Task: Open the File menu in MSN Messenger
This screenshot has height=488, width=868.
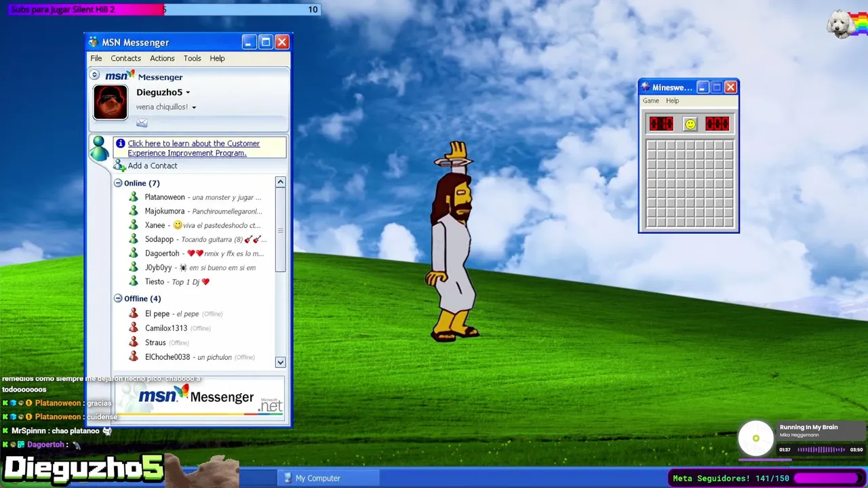Action: click(96, 58)
